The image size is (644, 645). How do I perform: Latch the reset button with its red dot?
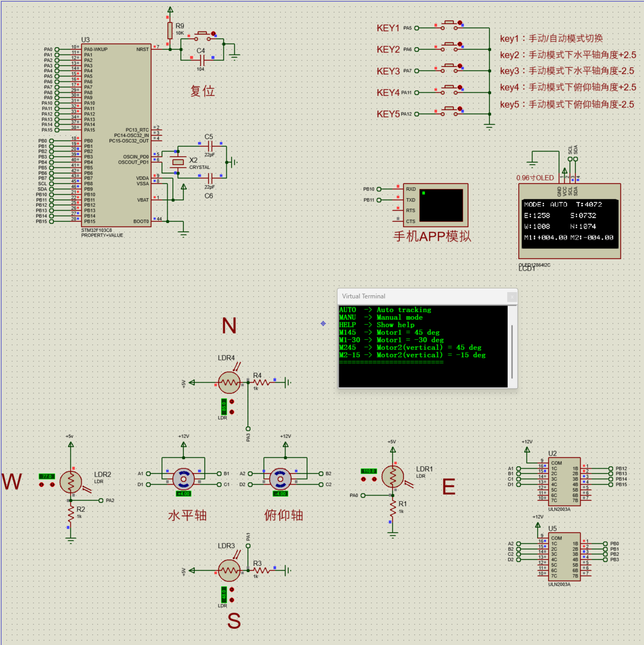pos(213,34)
